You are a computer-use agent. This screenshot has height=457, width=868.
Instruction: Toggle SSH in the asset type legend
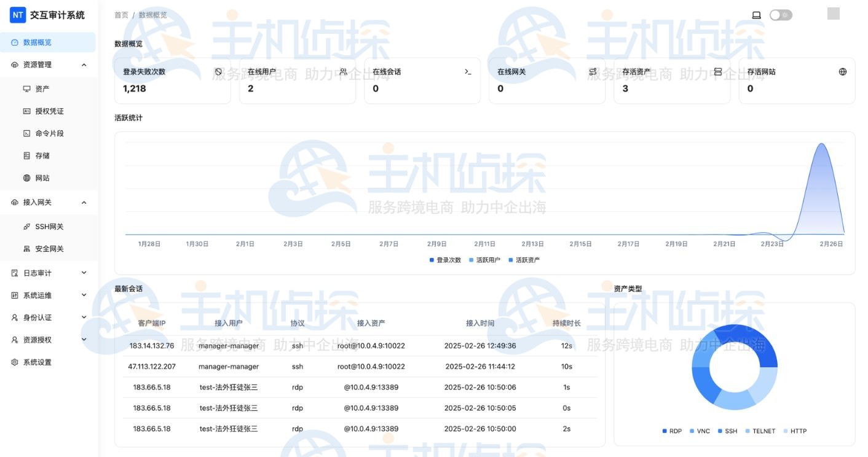[727, 431]
